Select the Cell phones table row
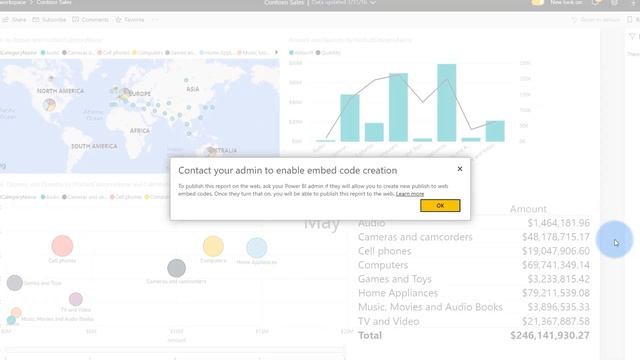The height and width of the screenshot is (360, 640). click(x=474, y=251)
